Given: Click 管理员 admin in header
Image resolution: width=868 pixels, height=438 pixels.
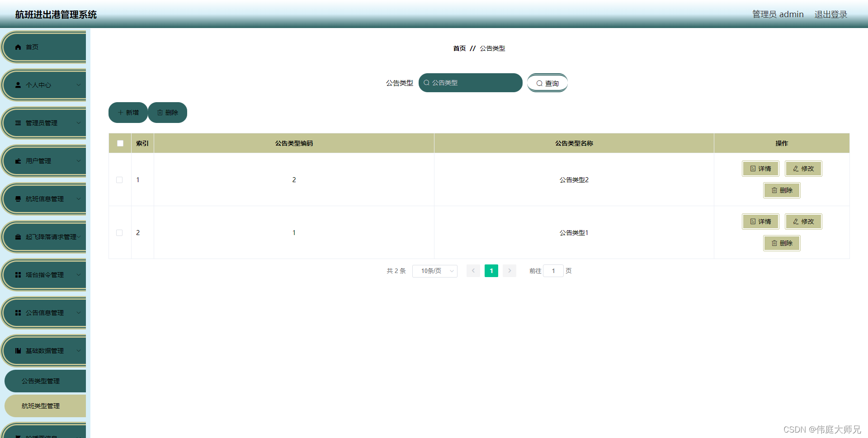Looking at the screenshot, I should tap(778, 14).
